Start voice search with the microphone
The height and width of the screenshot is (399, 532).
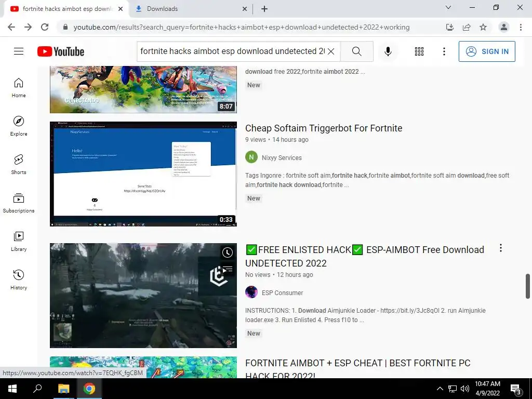[x=388, y=51]
